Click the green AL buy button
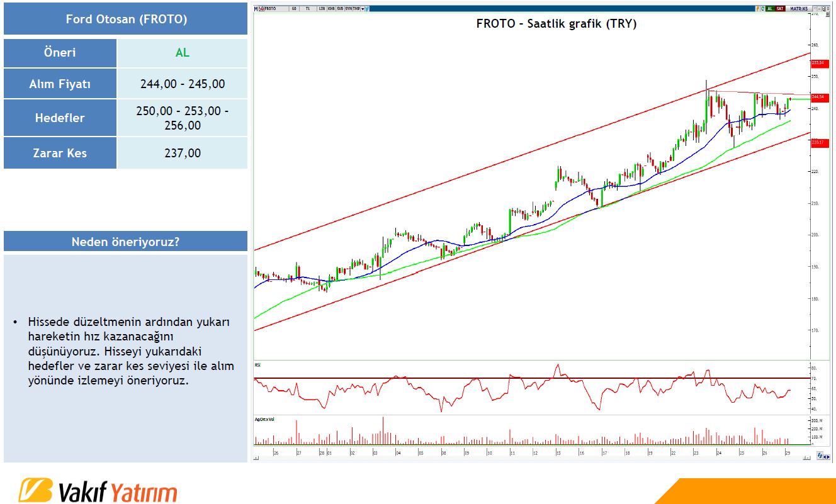 [x=770, y=9]
